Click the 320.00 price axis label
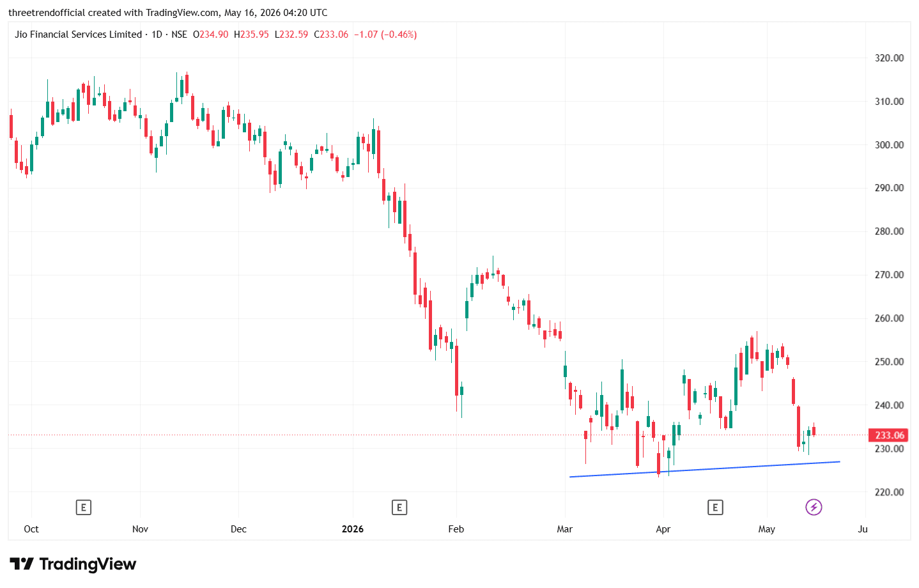 [889, 58]
